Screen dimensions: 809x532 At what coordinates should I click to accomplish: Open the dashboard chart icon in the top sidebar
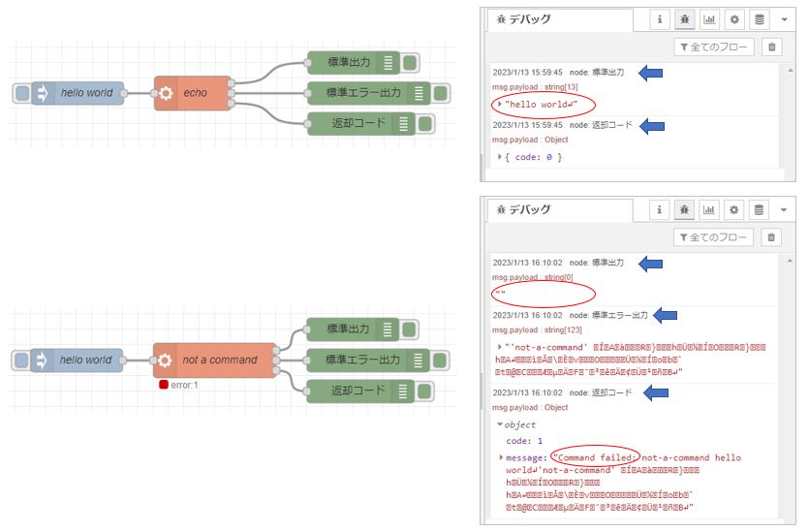tap(710, 18)
